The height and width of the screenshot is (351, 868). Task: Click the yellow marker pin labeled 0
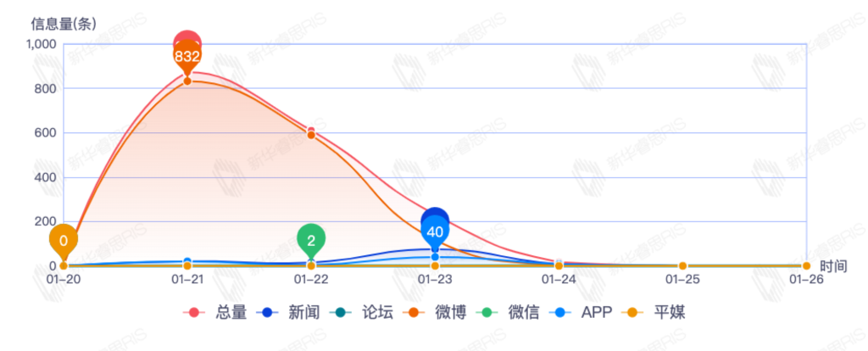(63, 240)
